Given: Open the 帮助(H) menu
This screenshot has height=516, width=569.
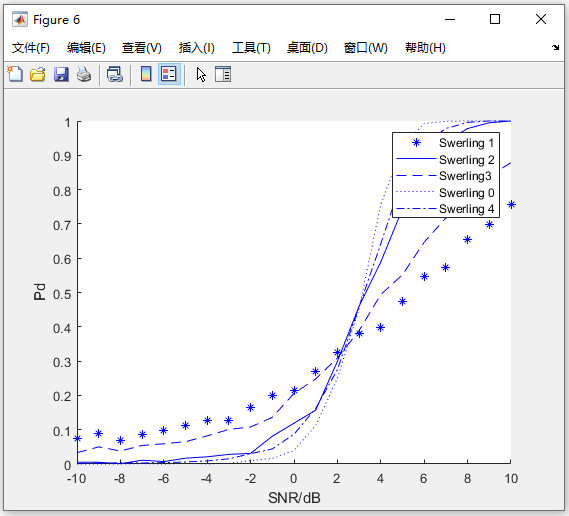Looking at the screenshot, I should (x=425, y=48).
